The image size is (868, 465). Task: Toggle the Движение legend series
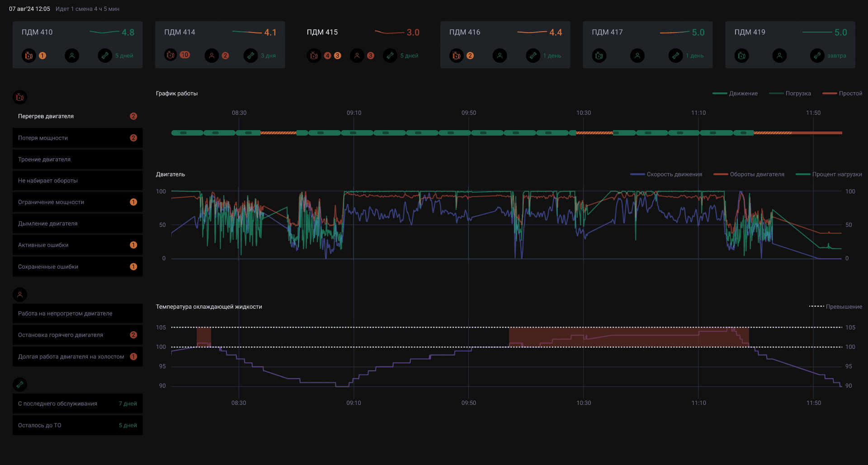coord(735,94)
